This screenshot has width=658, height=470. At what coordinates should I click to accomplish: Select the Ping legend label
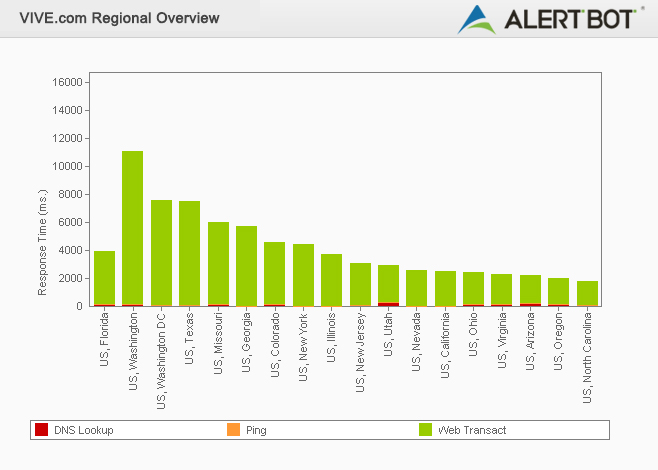(256, 430)
